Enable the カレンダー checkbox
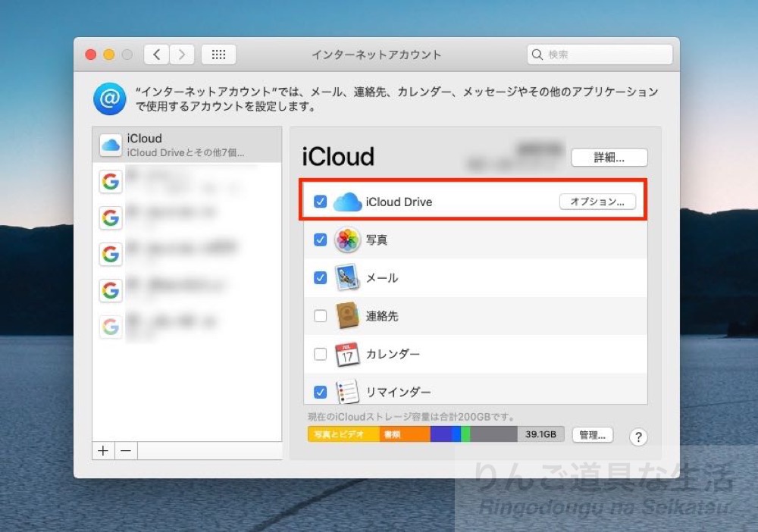Viewport: 758px width, 532px height. (x=320, y=354)
